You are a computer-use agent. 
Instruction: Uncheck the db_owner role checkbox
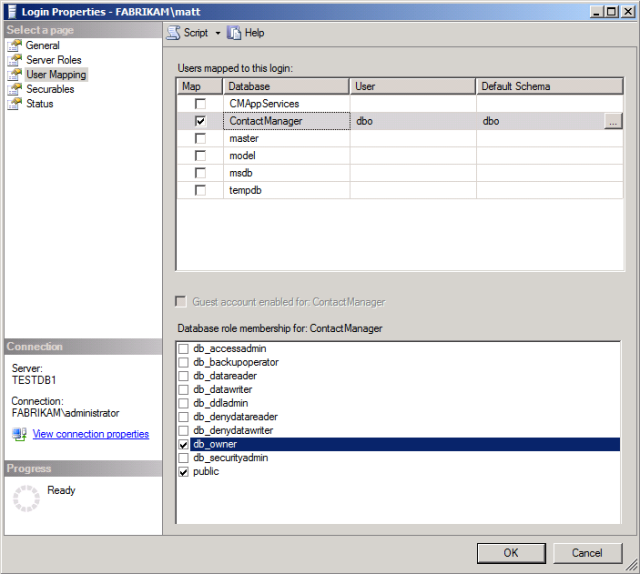tap(183, 444)
